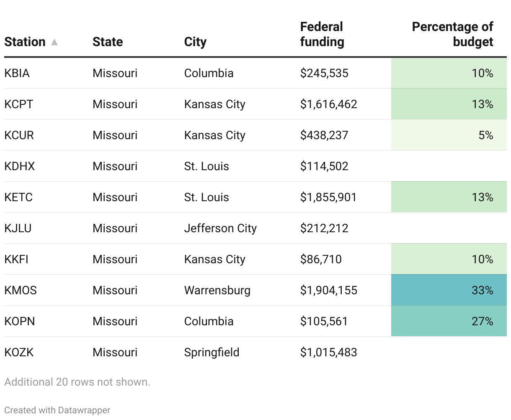Click the Station column header label

25,42
